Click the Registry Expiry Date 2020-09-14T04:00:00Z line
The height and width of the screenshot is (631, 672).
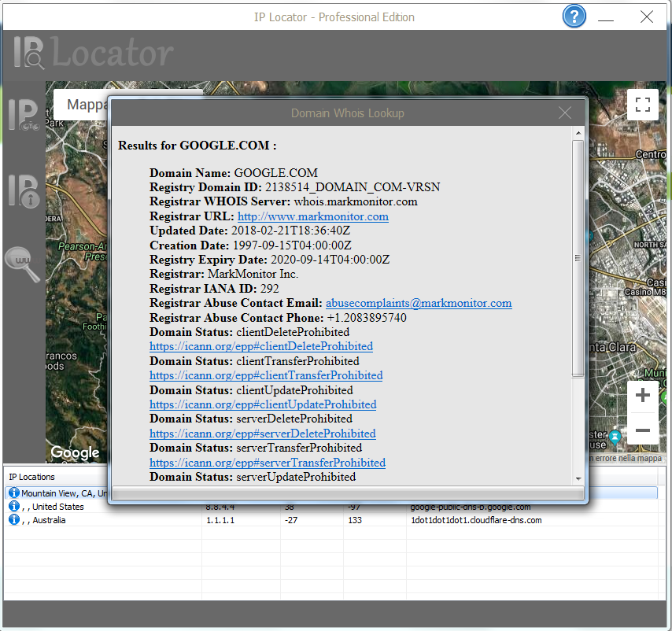(x=270, y=260)
